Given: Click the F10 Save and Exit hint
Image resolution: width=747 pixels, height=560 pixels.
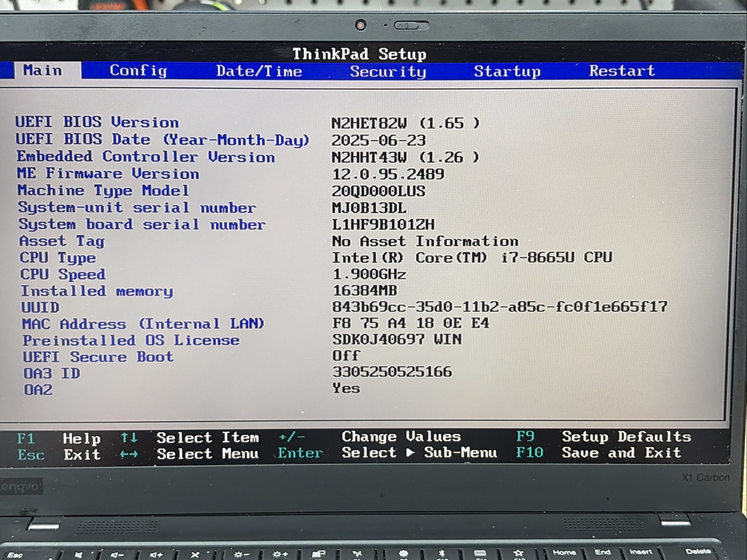Looking at the screenshot, I should 598,453.
